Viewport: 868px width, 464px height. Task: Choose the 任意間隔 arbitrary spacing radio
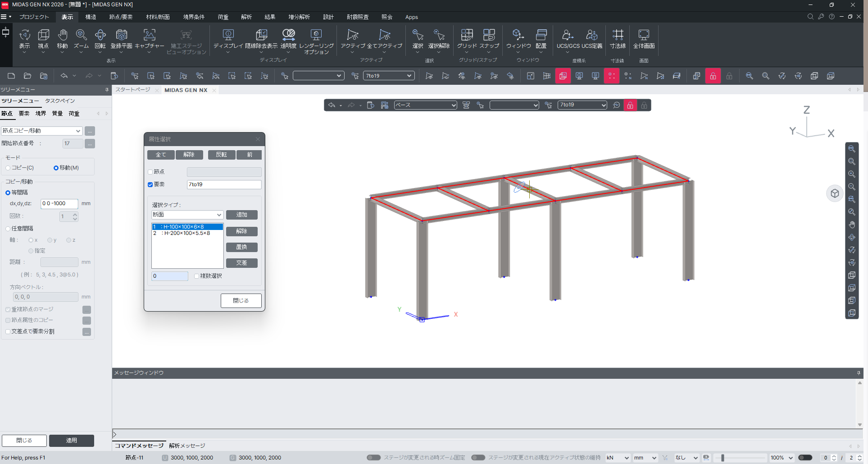tap(8, 229)
